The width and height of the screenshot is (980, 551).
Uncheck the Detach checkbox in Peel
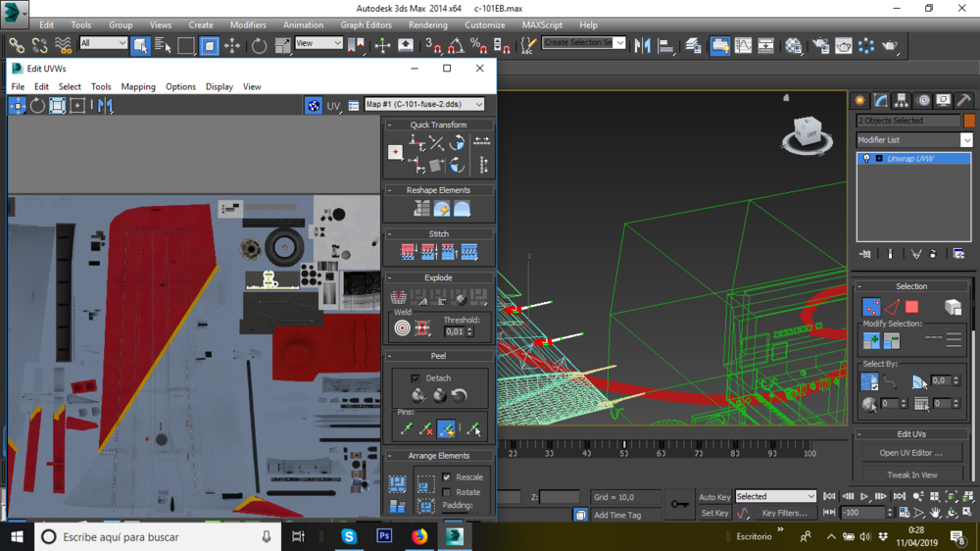pos(416,377)
